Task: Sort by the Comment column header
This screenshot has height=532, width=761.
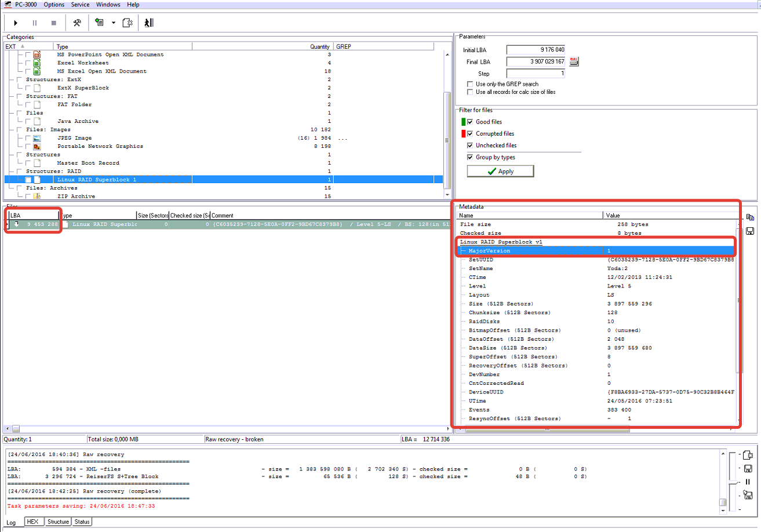Action: [330, 215]
